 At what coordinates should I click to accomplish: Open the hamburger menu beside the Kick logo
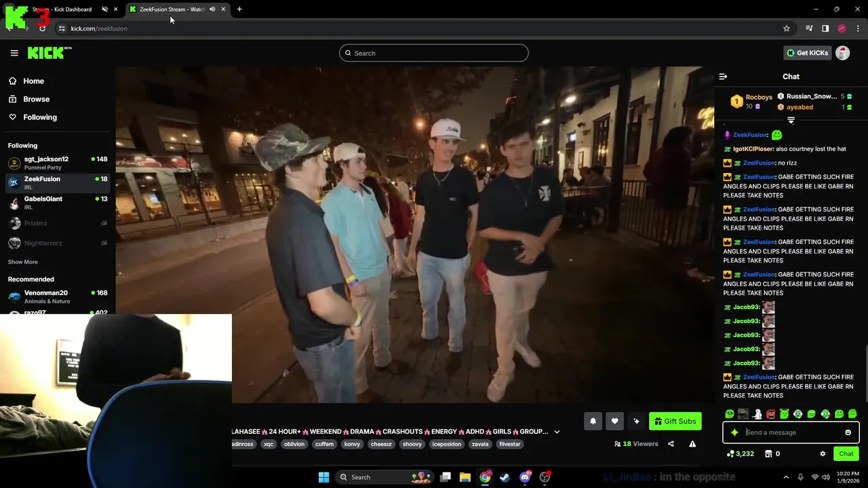pos(14,53)
